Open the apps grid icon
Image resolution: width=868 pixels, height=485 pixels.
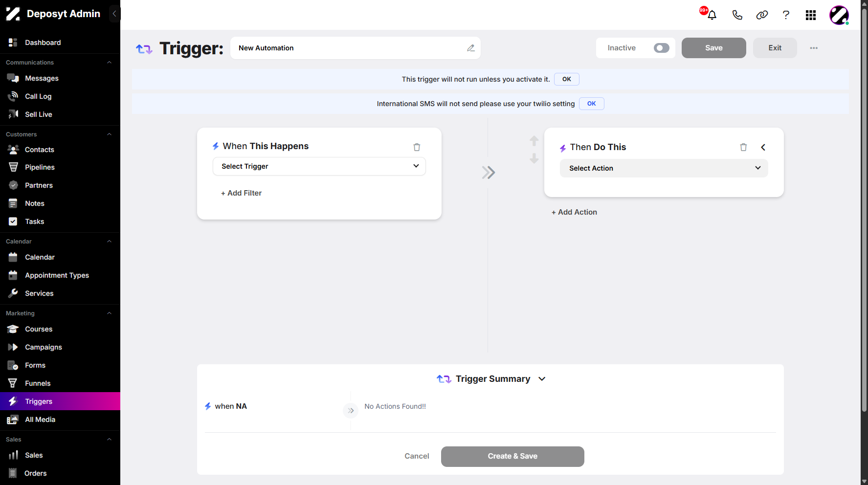811,15
